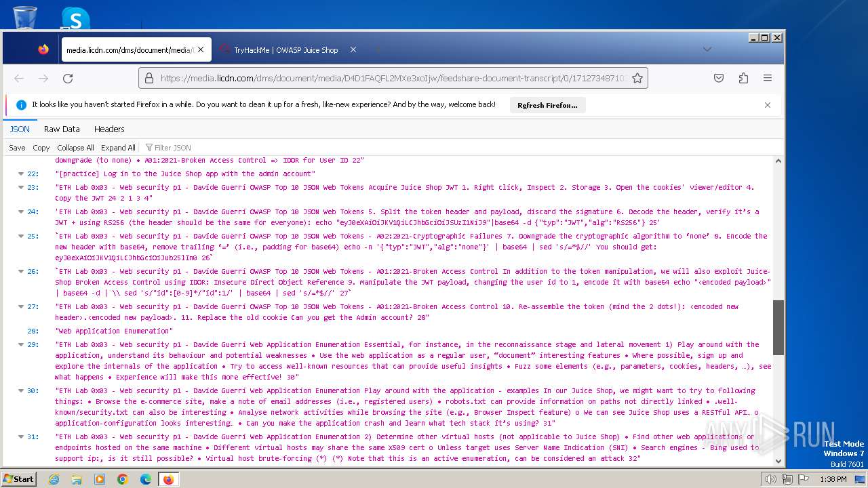This screenshot has height=488, width=868.
Task: Collapse JSON row 26
Action: (21, 272)
